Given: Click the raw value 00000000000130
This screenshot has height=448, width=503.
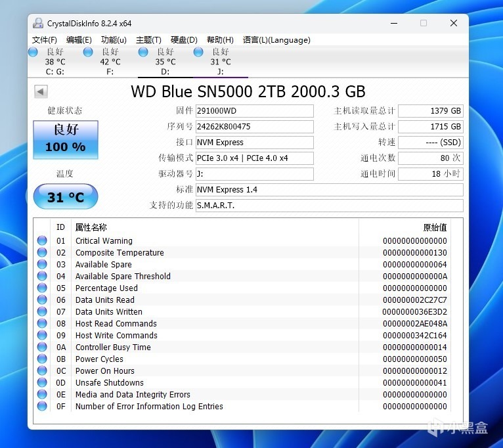Looking at the screenshot, I should [415, 252].
